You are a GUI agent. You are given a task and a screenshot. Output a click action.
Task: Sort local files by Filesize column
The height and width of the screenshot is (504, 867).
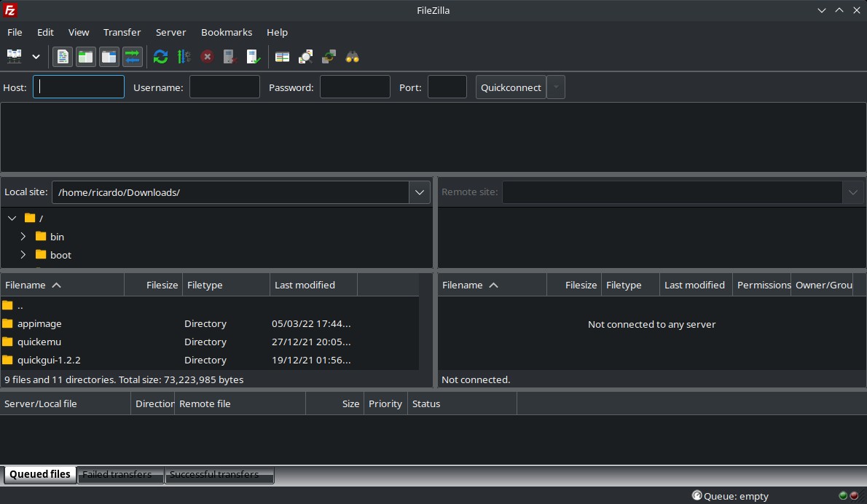(x=153, y=286)
